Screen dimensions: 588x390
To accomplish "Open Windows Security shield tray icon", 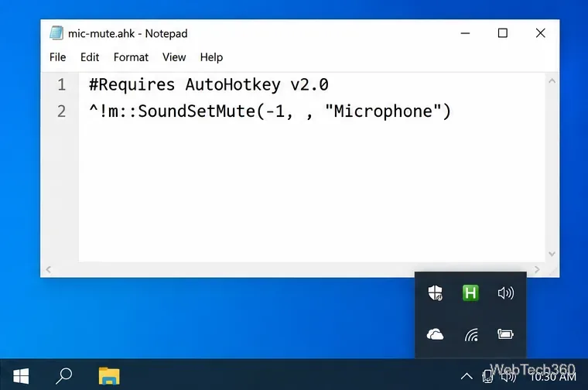I will [435, 292].
